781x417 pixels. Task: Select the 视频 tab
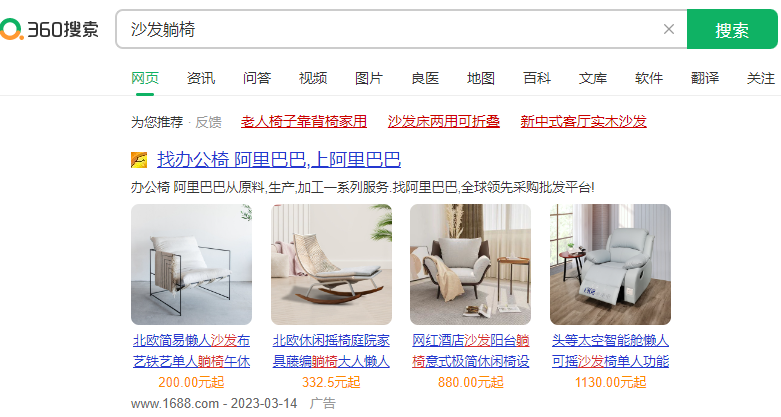pyautogui.click(x=313, y=78)
